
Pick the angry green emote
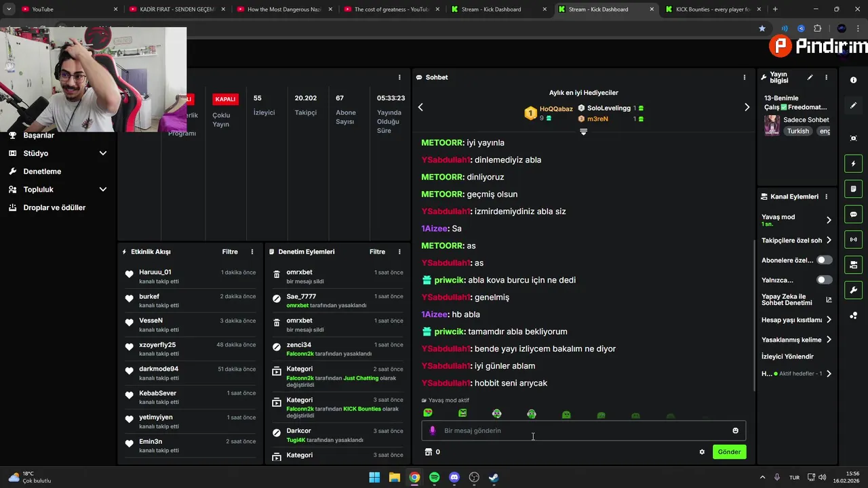coord(462,413)
